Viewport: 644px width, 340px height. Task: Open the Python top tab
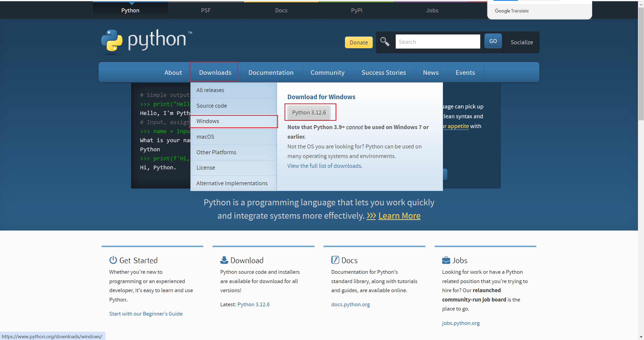(x=130, y=10)
